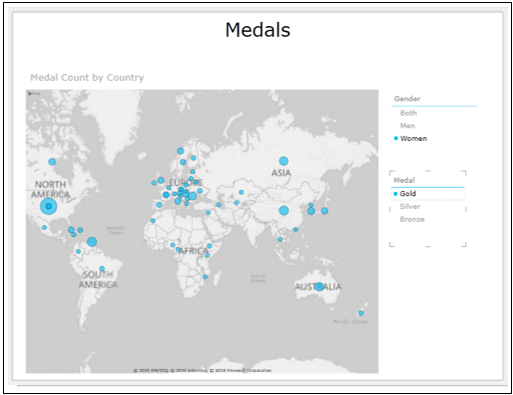Click the bubble over Japan
The image size is (513, 395).
pos(325,211)
